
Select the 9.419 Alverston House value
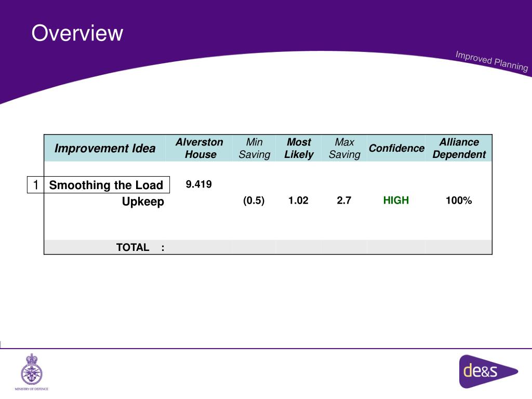[x=199, y=184]
